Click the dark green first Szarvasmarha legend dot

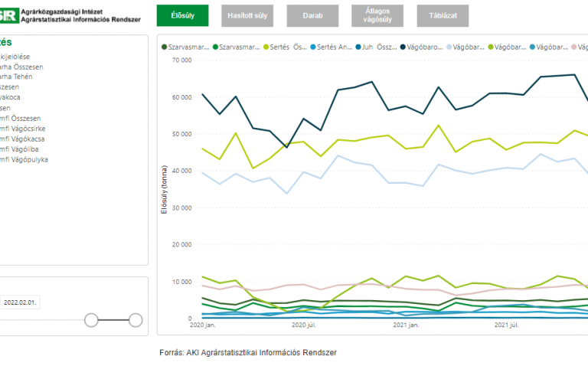point(164,47)
